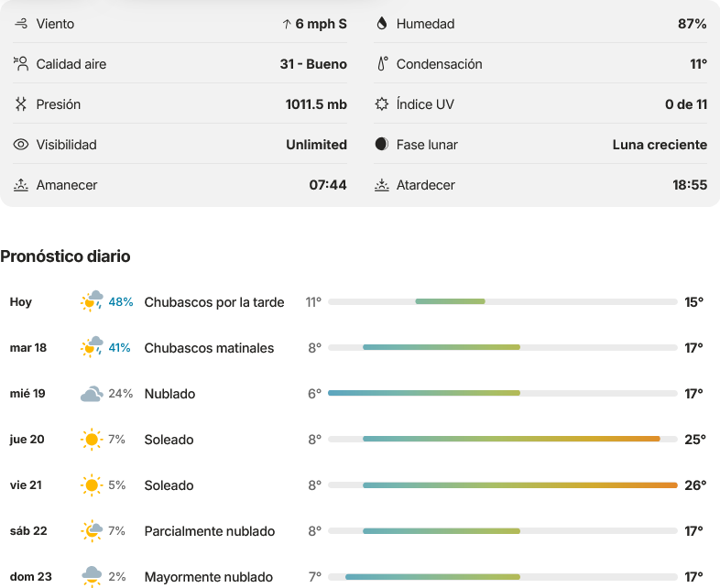Click the cloudy icon for mié 19
Screen dimensions: 720x588
coord(92,394)
